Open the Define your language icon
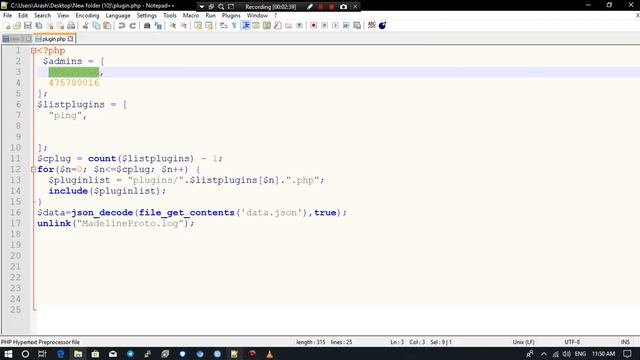Viewport: 640px width, 360px height. click(256, 26)
